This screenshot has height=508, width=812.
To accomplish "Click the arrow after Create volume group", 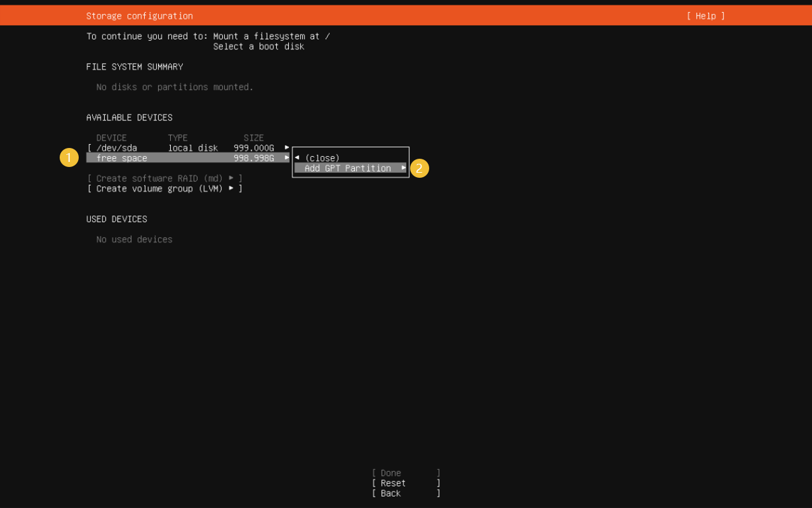I will (231, 188).
